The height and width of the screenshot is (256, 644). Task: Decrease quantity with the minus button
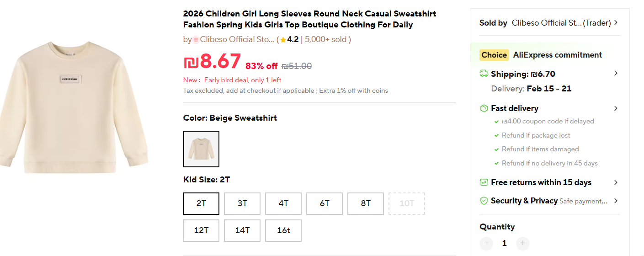486,243
